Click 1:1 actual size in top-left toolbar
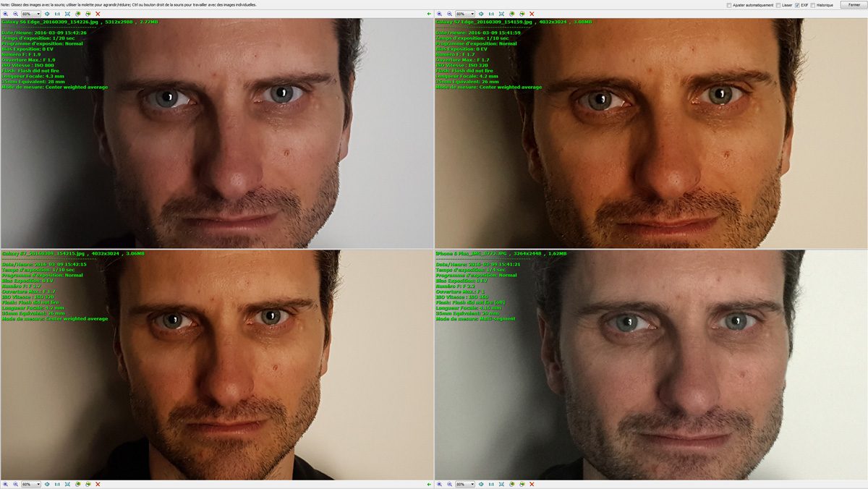This screenshot has height=489, width=868. 57,14
